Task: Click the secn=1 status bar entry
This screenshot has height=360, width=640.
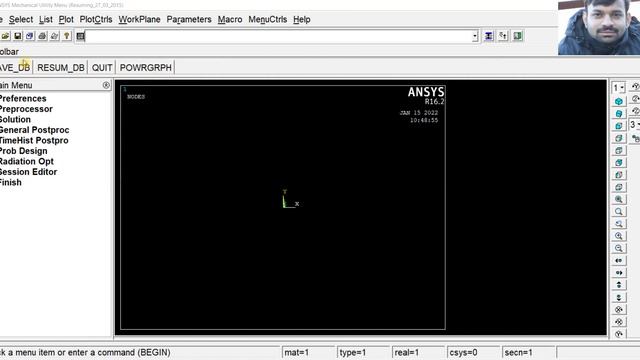Action: [x=529, y=352]
